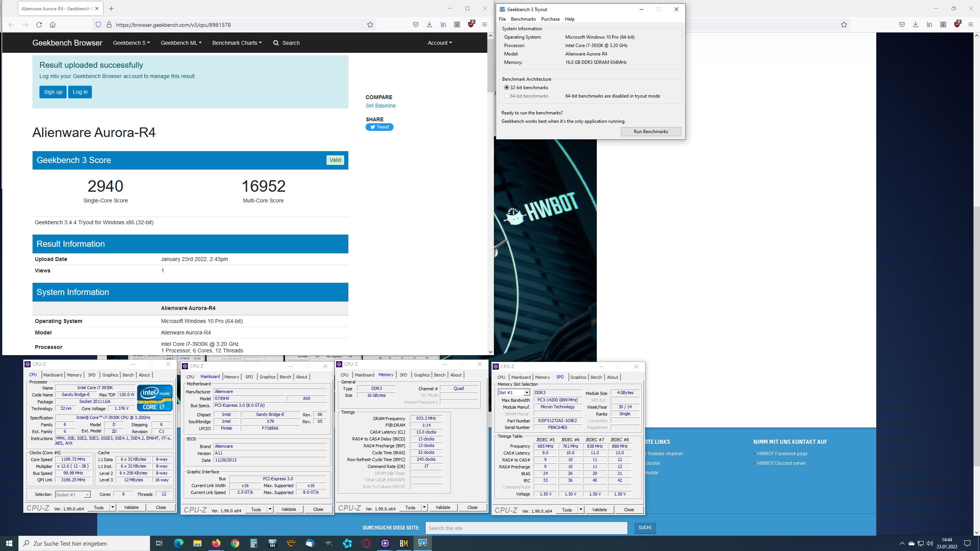Screen dimensions: 980x551
Task: Open File Explorer from taskbar
Action: point(197,543)
